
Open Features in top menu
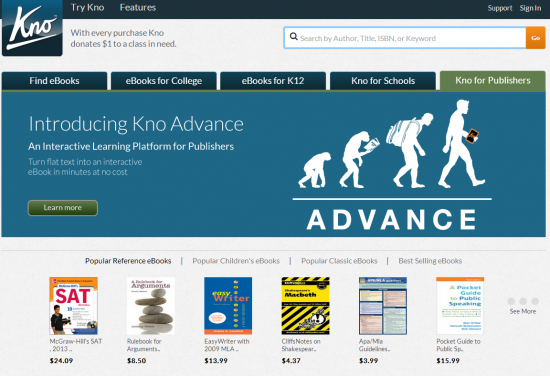click(138, 7)
